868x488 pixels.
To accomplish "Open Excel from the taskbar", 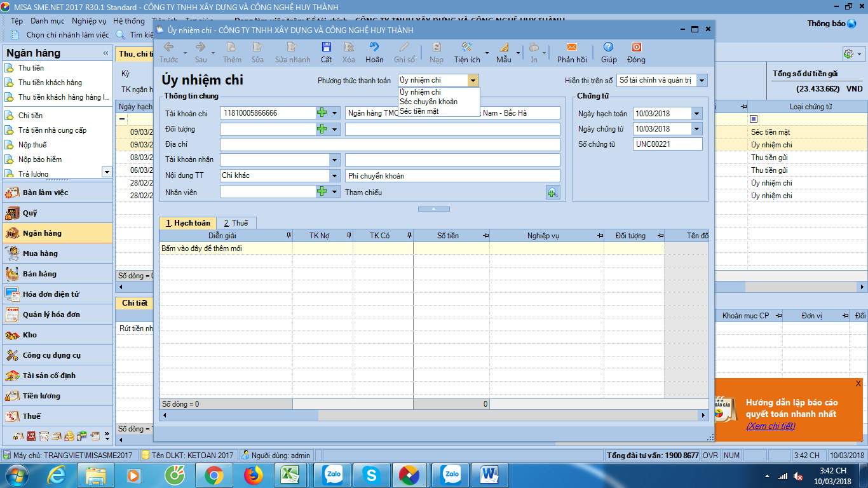I will (290, 475).
